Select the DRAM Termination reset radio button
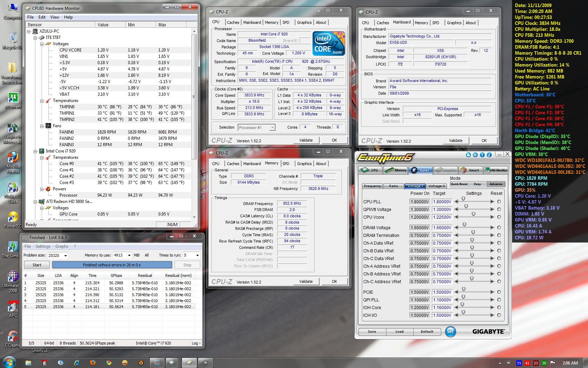 click(499, 235)
